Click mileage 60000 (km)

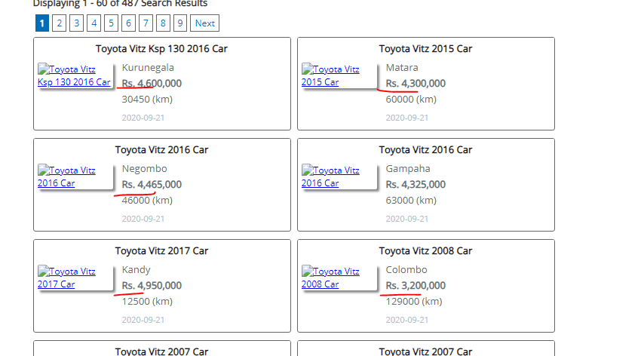point(411,100)
